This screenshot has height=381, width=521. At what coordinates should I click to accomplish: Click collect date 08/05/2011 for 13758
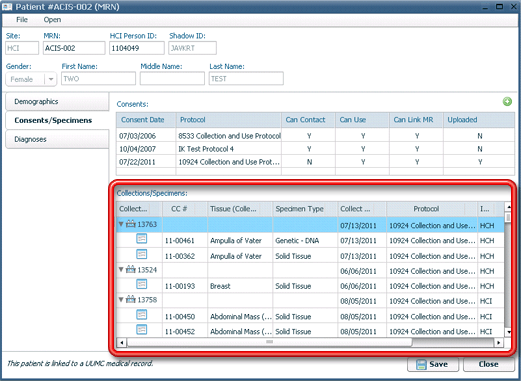(362, 301)
